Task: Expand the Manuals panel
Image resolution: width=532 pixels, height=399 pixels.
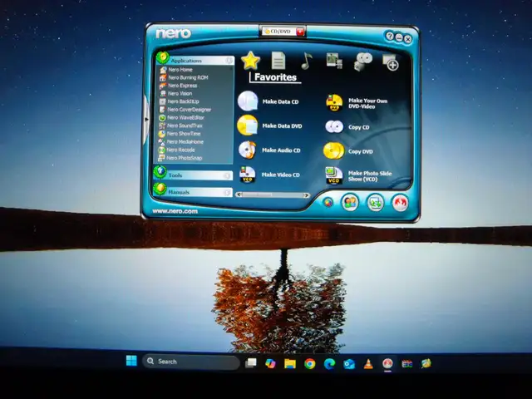Action: [x=193, y=192]
